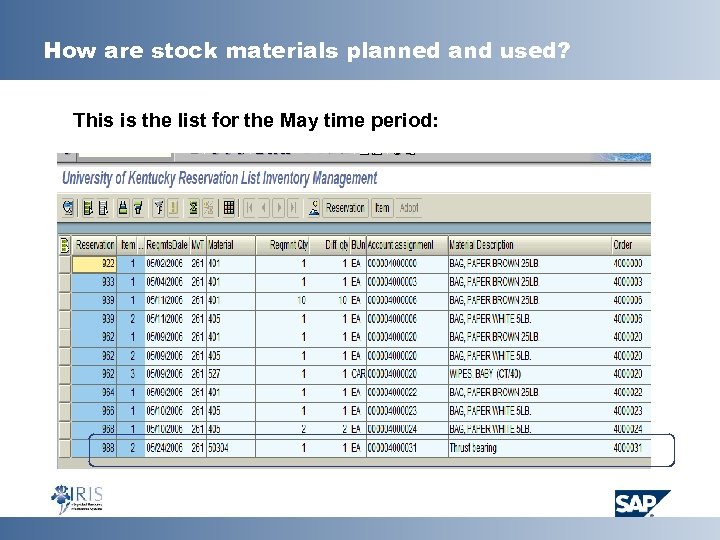Click the table select-all corner icon
This screenshot has width=720, height=540.
pyautogui.click(x=65, y=245)
